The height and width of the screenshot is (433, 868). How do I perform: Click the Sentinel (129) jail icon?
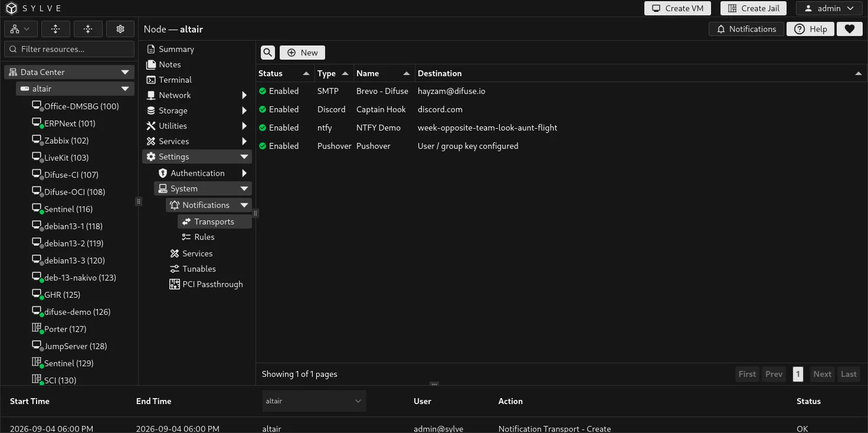click(37, 363)
